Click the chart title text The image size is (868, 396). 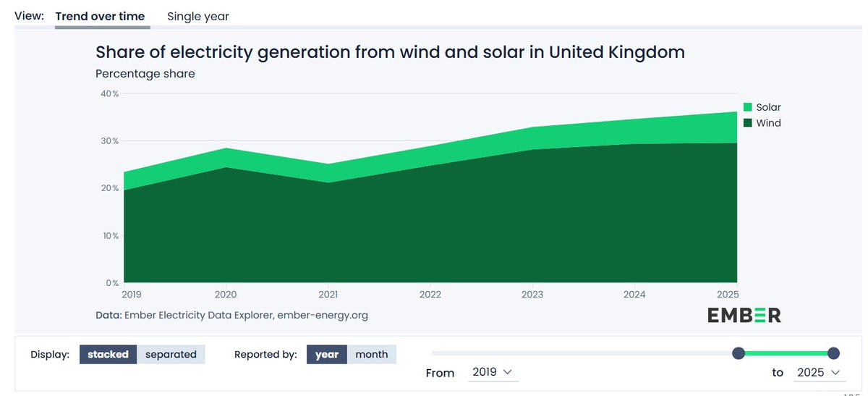(390, 52)
